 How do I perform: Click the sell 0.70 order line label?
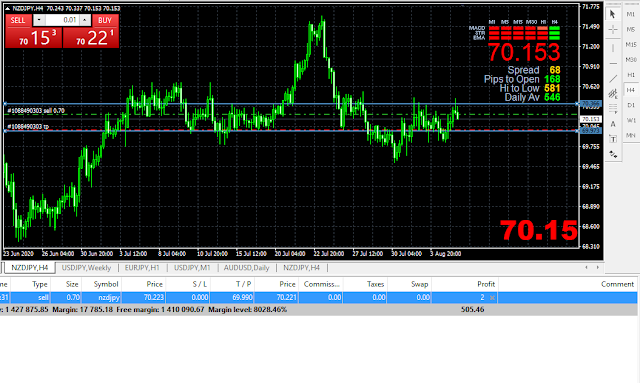point(36,111)
